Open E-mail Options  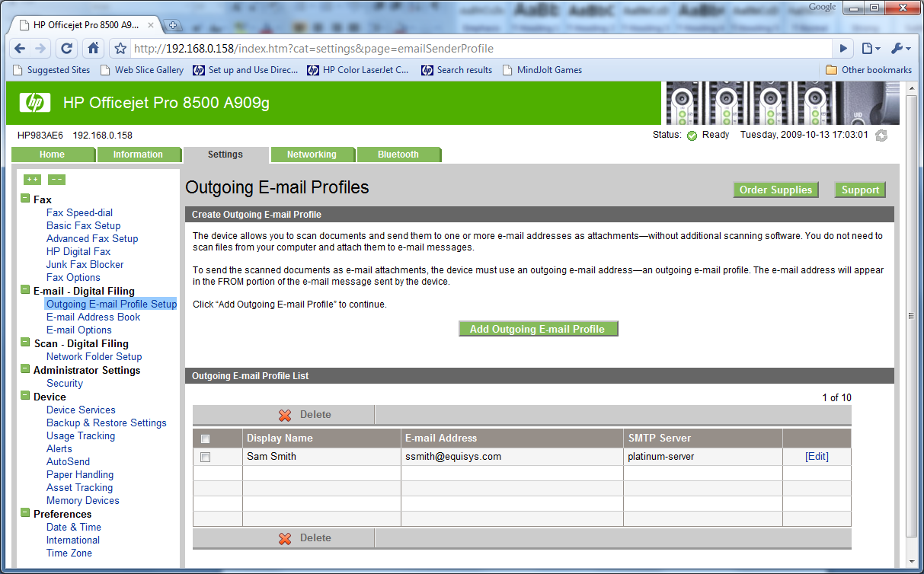click(x=79, y=330)
